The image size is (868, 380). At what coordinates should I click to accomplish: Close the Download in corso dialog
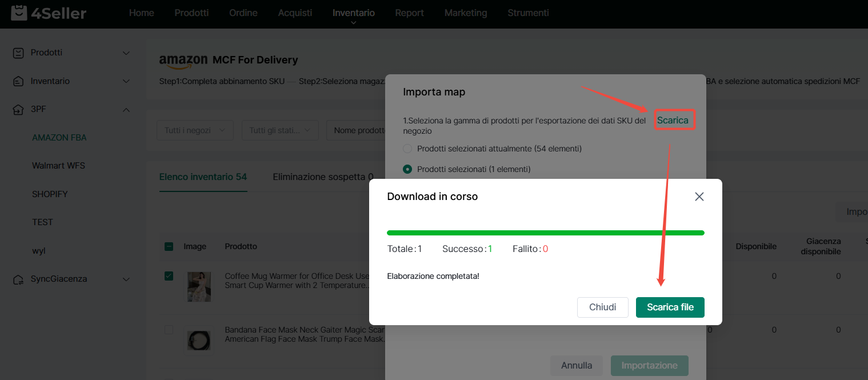pyautogui.click(x=699, y=197)
